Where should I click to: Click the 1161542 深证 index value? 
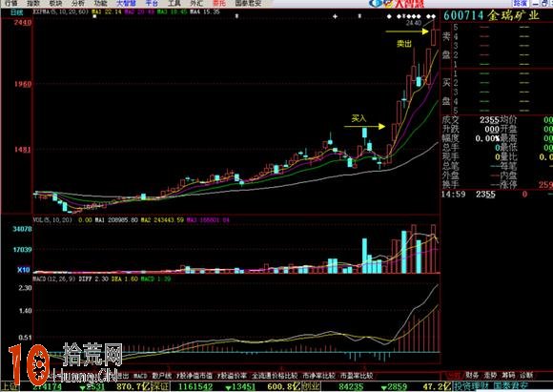point(196,387)
